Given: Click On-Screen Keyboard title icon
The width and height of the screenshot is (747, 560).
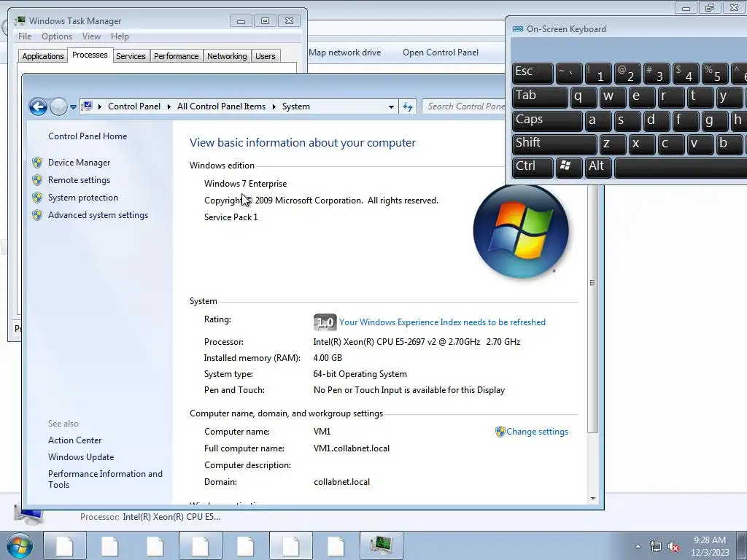Looking at the screenshot, I should tap(518, 29).
